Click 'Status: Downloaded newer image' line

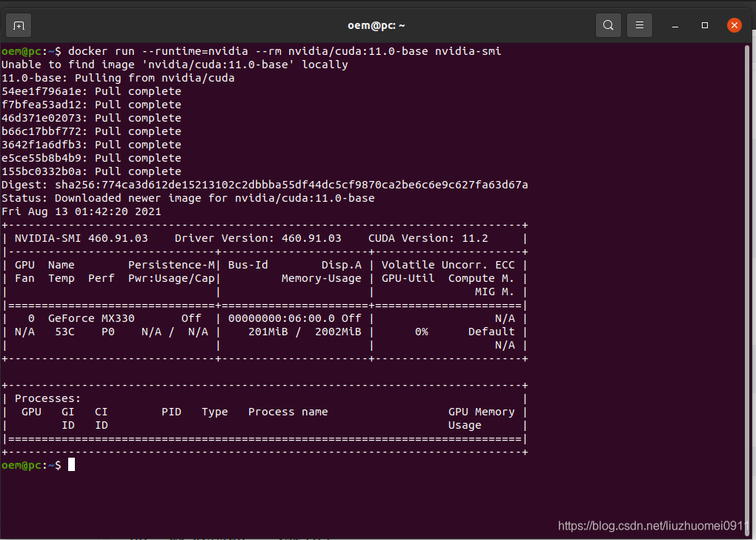[x=188, y=198]
